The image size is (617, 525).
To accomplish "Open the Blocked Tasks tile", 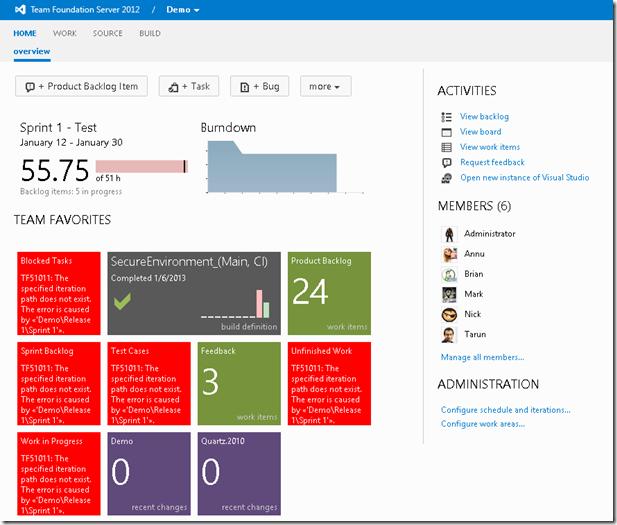I will coord(59,294).
